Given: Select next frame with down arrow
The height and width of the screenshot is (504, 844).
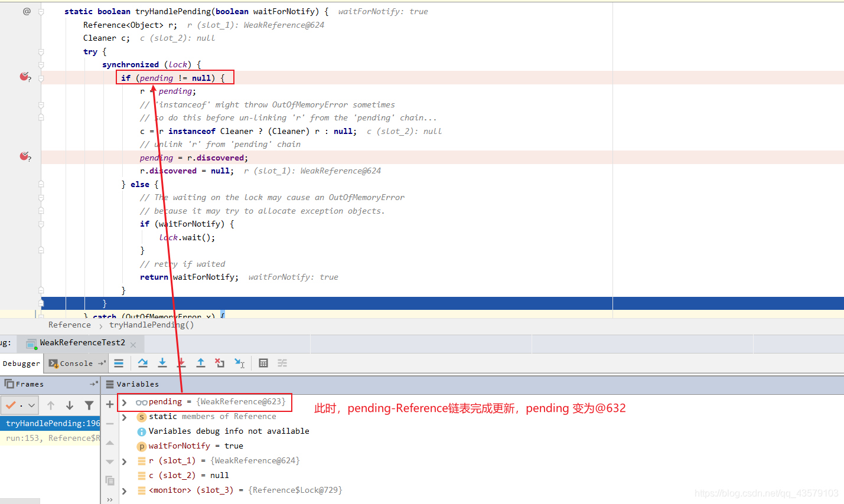Looking at the screenshot, I should tap(70, 405).
